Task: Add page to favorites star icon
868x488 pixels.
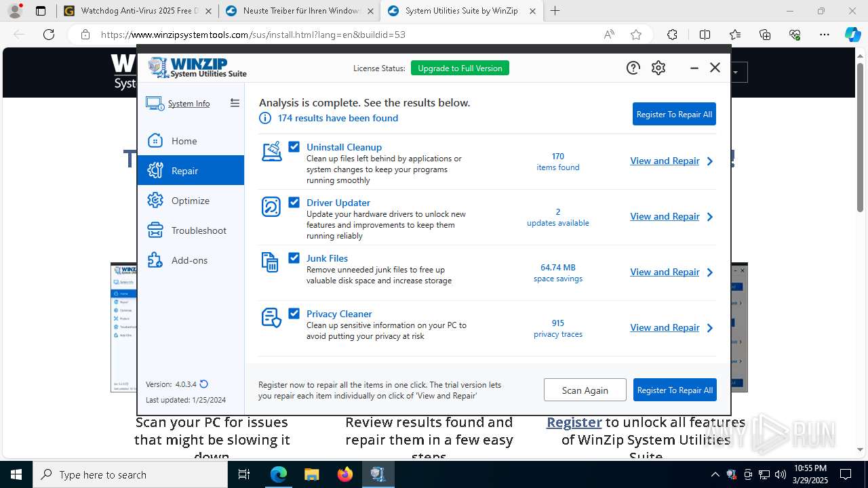Action: [635, 35]
